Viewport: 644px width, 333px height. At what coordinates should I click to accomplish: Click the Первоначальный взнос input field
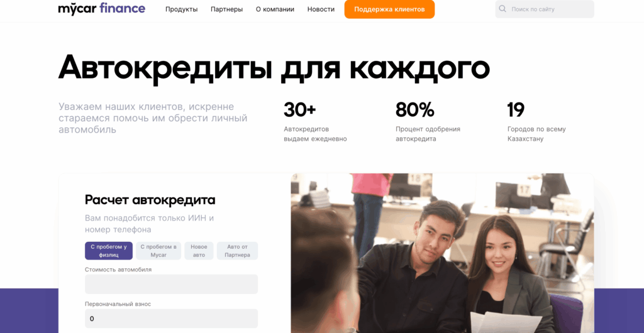[171, 319]
